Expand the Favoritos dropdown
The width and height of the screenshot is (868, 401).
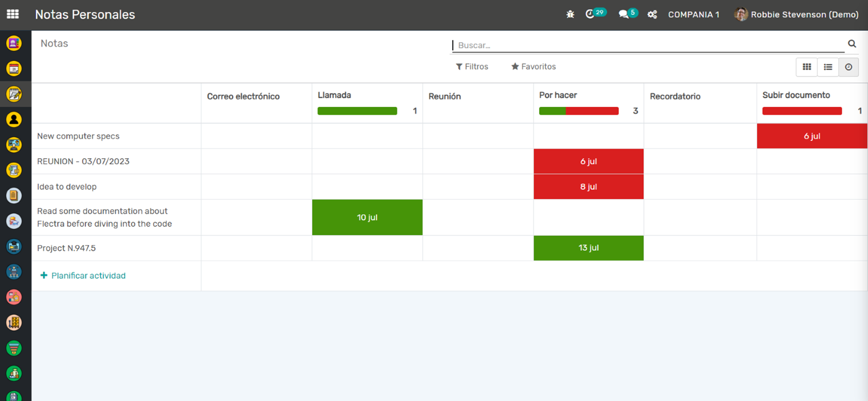click(x=533, y=67)
